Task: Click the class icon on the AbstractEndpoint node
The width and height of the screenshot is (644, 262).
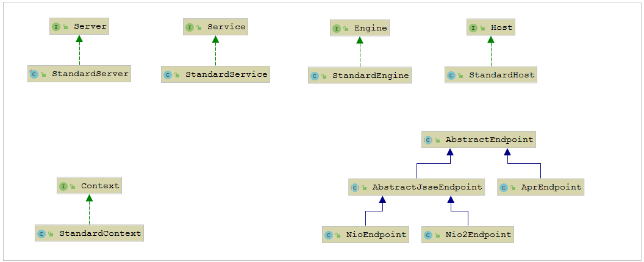Action: click(x=428, y=140)
